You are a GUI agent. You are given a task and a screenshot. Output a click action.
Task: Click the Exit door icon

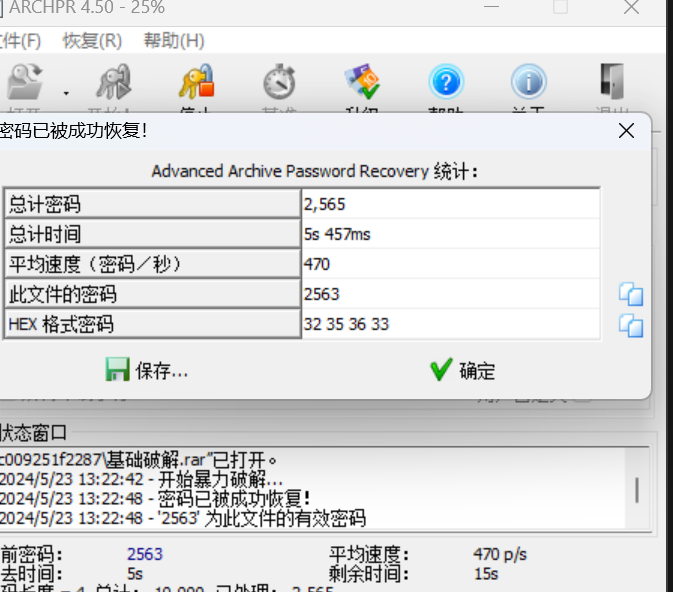612,82
